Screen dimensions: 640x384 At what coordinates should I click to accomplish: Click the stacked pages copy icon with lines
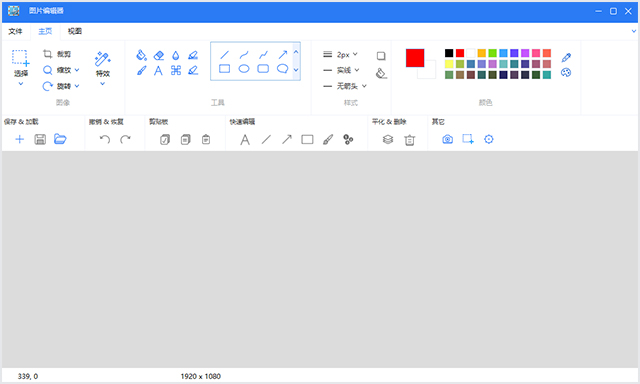click(x=185, y=140)
